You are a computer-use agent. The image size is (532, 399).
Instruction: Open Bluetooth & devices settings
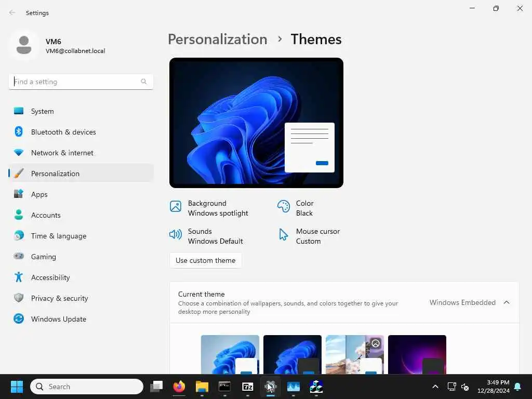(x=81, y=132)
